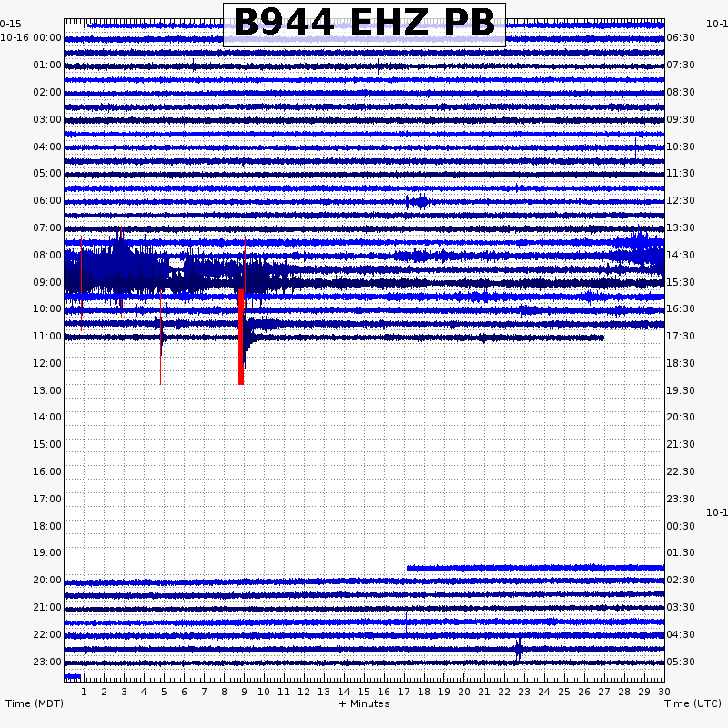Click the 23:00 MDT time label

click(47, 662)
